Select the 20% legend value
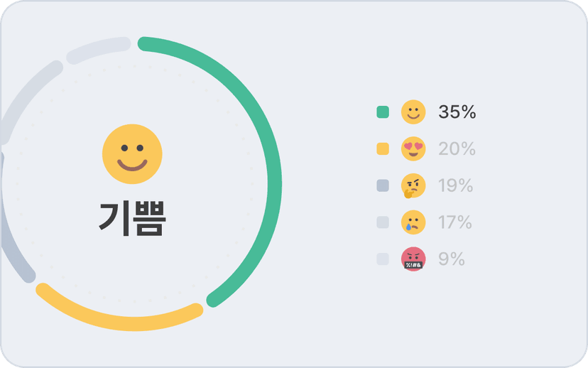The image size is (588, 368). click(x=457, y=149)
